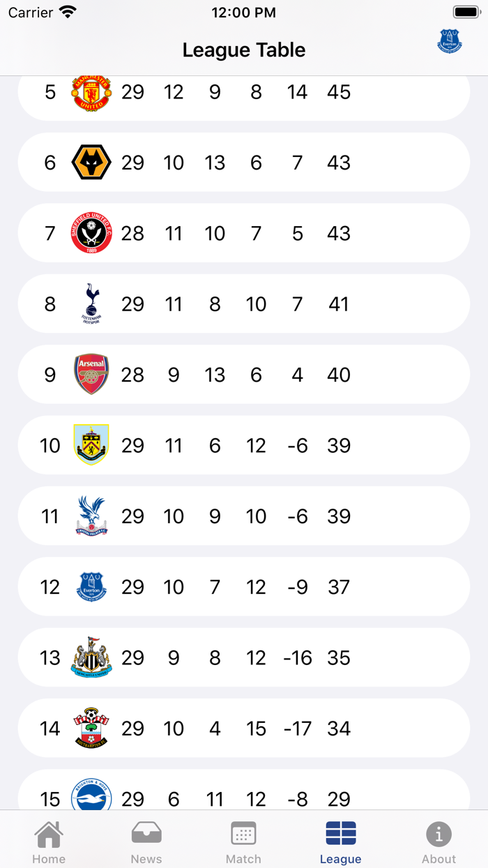The width and height of the screenshot is (488, 868).
Task: Click the Crystal Palace crest
Action: click(x=91, y=516)
